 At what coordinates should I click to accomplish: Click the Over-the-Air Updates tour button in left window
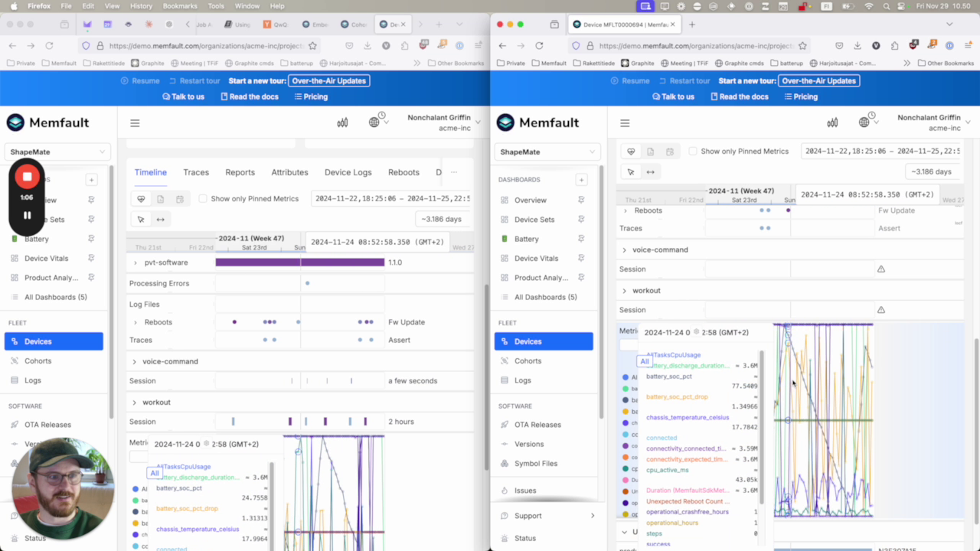328,81
